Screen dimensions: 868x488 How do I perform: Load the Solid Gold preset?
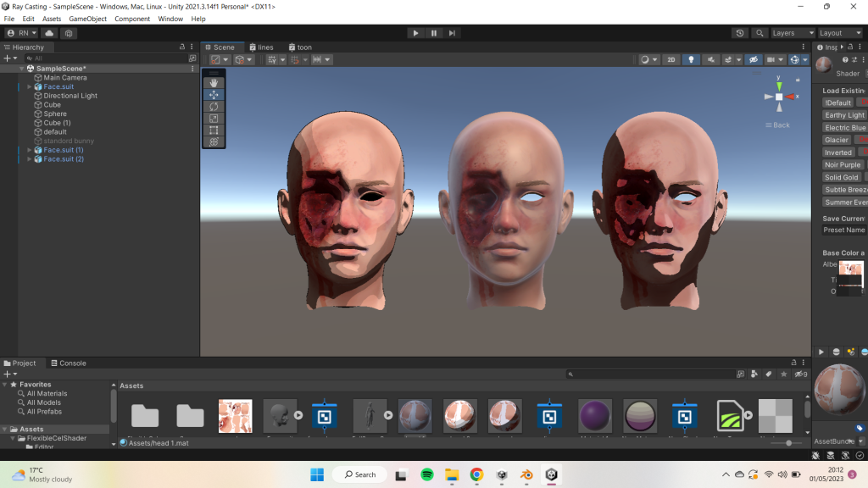[x=842, y=178]
